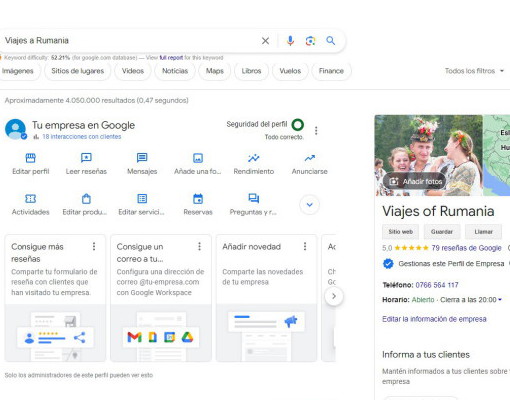
Task: Open options menu on Consigue un correo card
Action: (x=199, y=246)
